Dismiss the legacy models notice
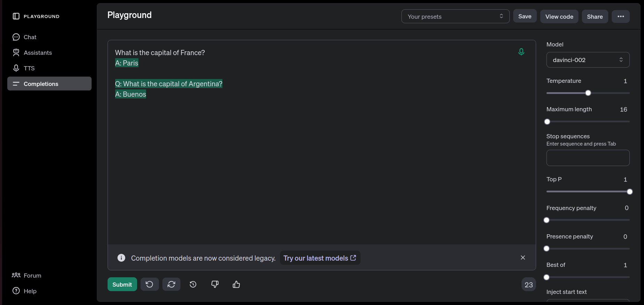This screenshot has width=644, height=305. click(x=523, y=258)
